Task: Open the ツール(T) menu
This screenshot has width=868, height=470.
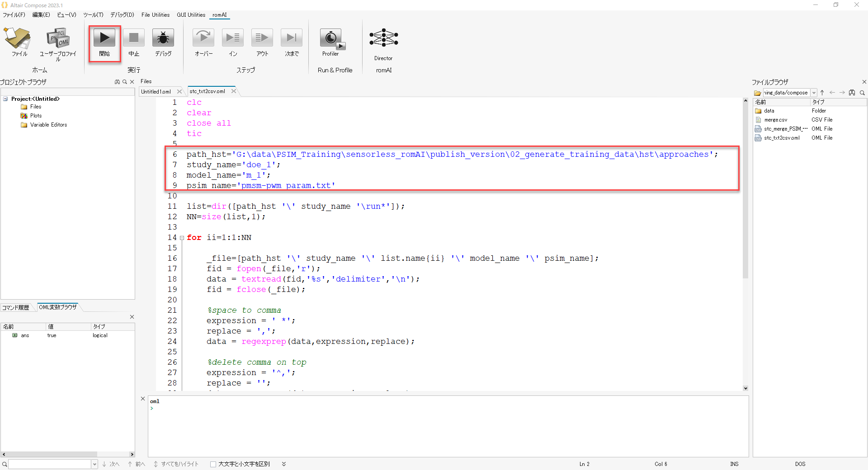Action: pyautogui.click(x=93, y=15)
